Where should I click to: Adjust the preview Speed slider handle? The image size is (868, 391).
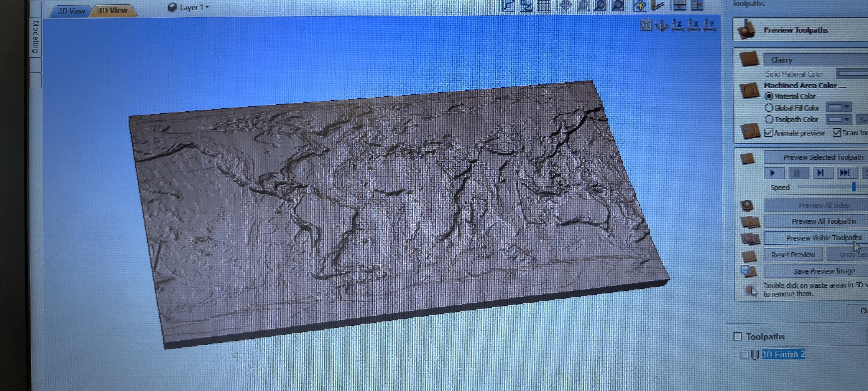(853, 187)
